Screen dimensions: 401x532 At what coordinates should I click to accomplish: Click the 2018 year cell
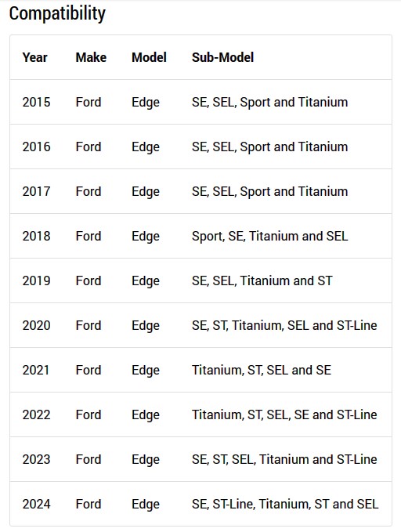[36, 236]
